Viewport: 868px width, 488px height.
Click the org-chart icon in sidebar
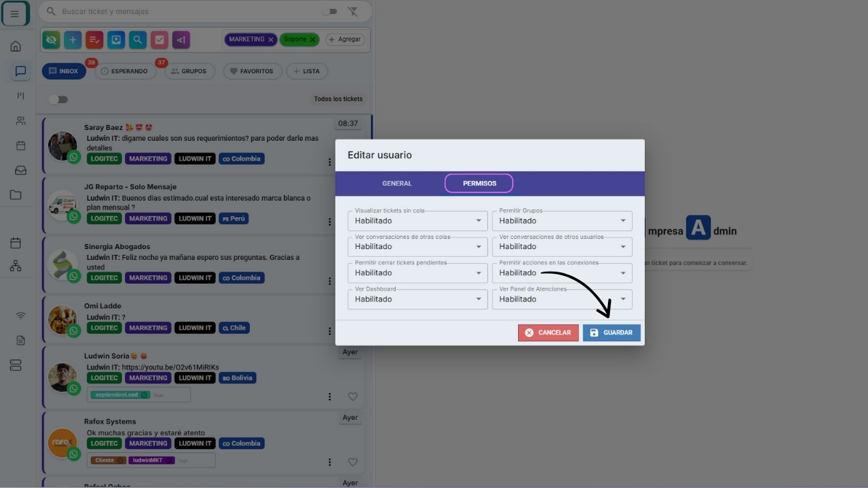[x=15, y=267]
